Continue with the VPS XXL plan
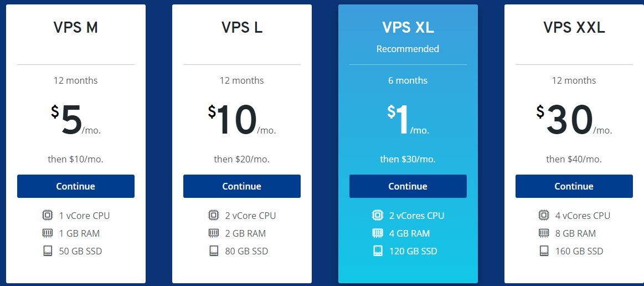 574,186
